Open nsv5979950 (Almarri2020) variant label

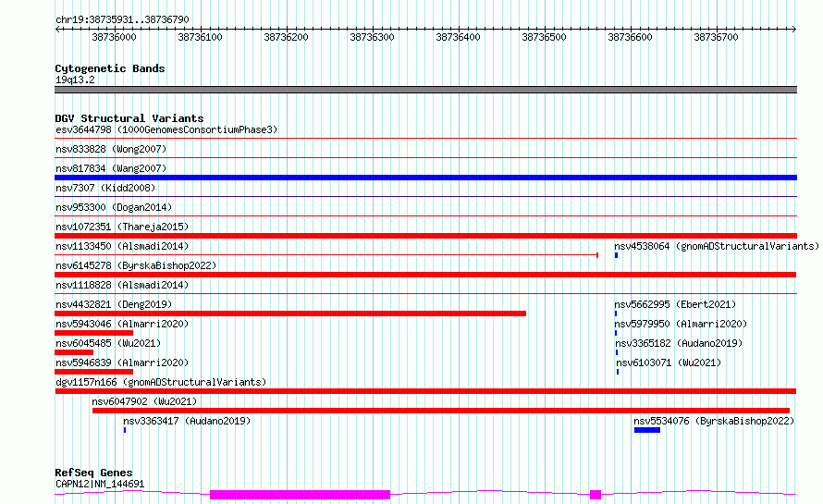coord(681,324)
